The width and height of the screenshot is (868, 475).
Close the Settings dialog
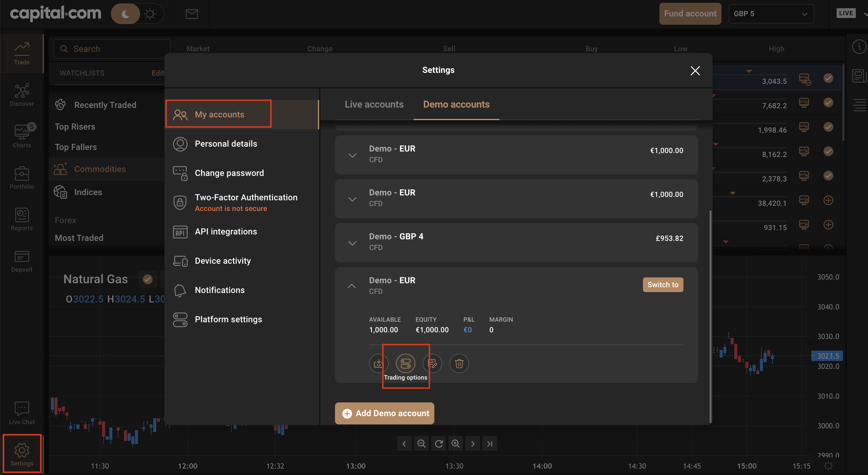[695, 70]
